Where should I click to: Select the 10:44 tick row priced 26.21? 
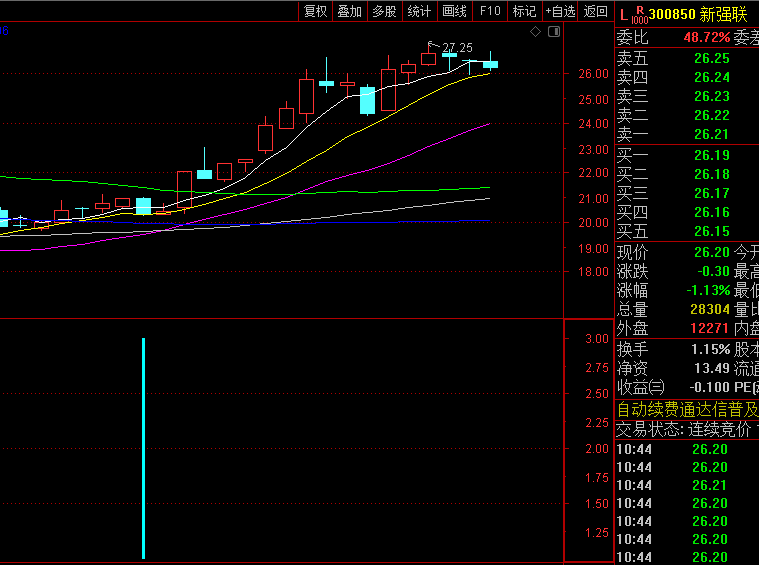(687, 485)
